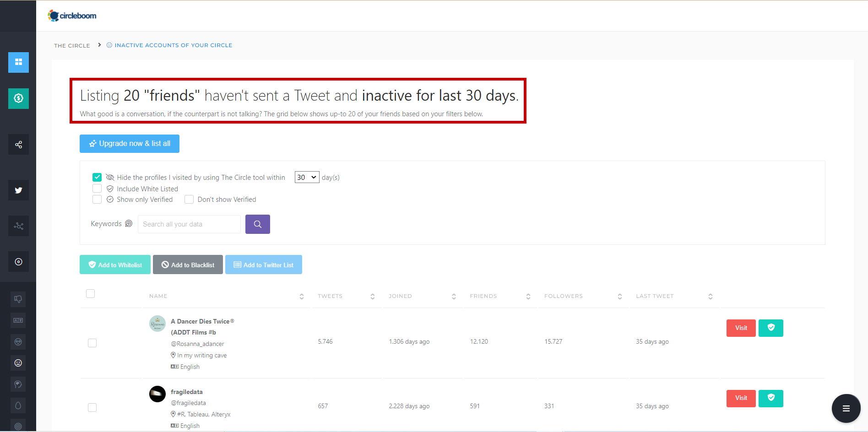The image size is (868, 432).
Task: Whitelist A Dancer Dies Twice with shield icon
Action: click(x=770, y=328)
